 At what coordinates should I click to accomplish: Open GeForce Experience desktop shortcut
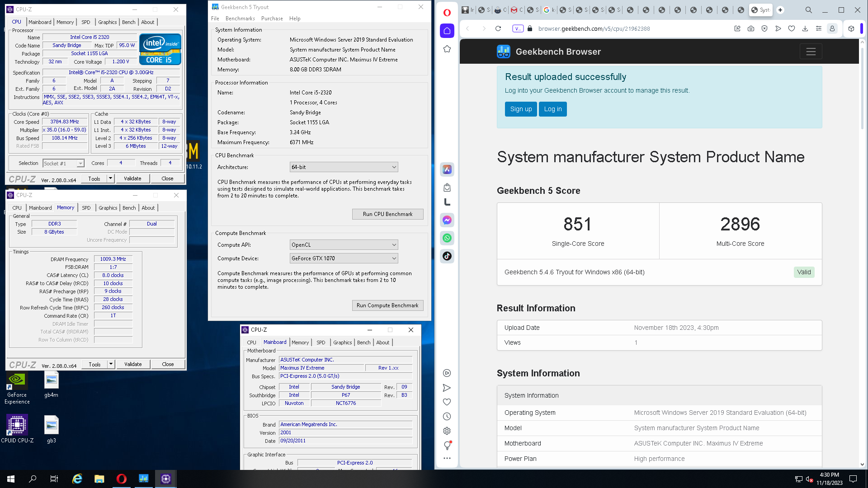click(17, 388)
